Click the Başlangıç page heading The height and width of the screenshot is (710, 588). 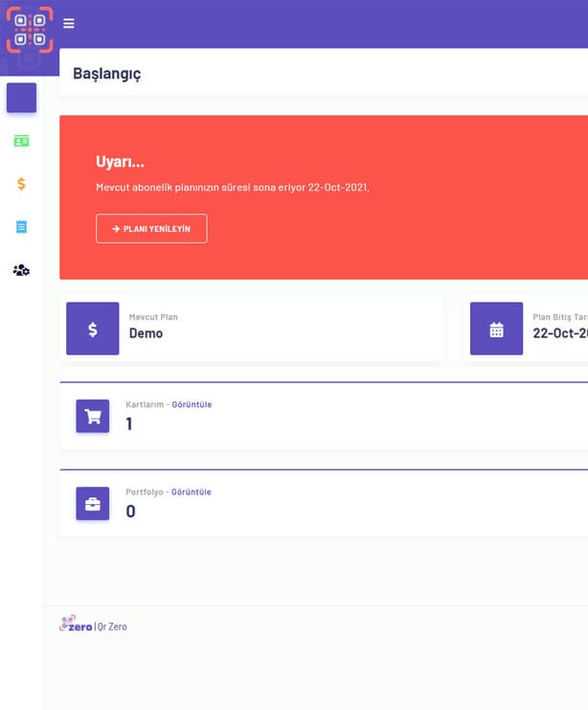107,74
